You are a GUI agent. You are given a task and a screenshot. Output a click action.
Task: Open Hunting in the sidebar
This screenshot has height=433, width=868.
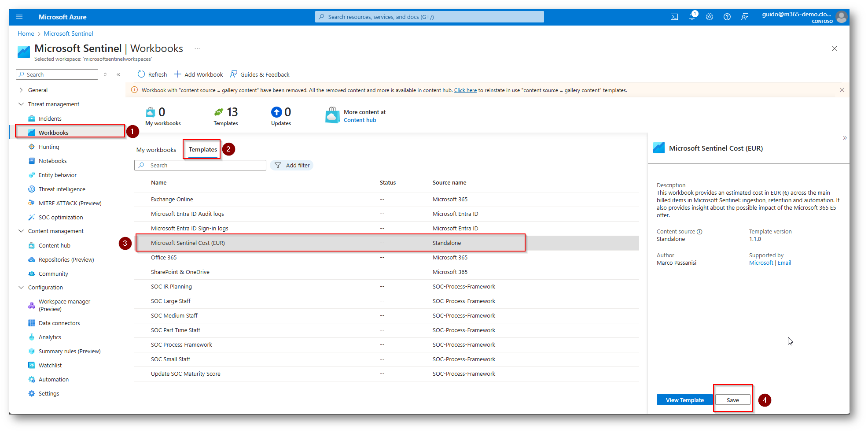(49, 147)
